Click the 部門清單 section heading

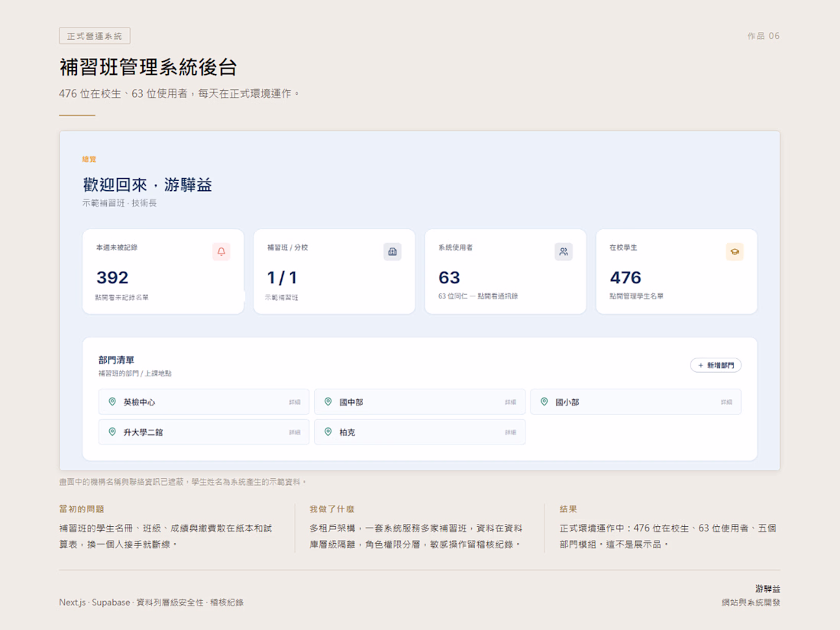116,360
